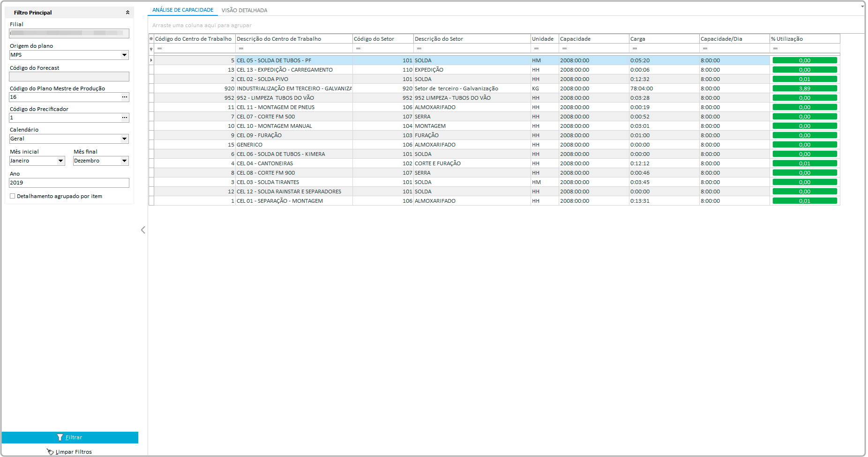Sort by Unidade column header
This screenshot has height=457, width=868.
pyautogui.click(x=545, y=39)
